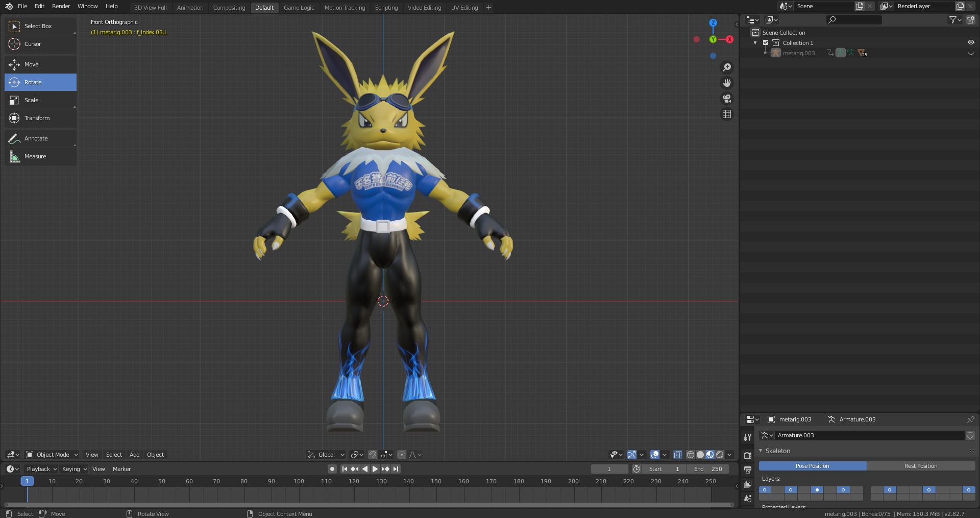Enable Rest Position for the skeleton
The width and height of the screenshot is (980, 518).
tap(921, 466)
